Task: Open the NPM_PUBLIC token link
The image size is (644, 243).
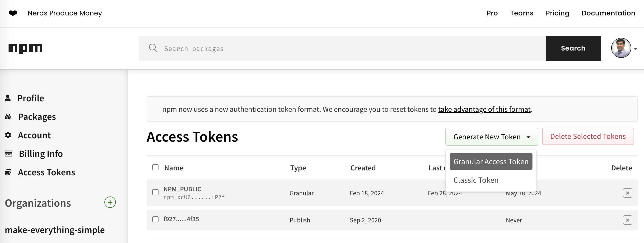Action: [182, 189]
